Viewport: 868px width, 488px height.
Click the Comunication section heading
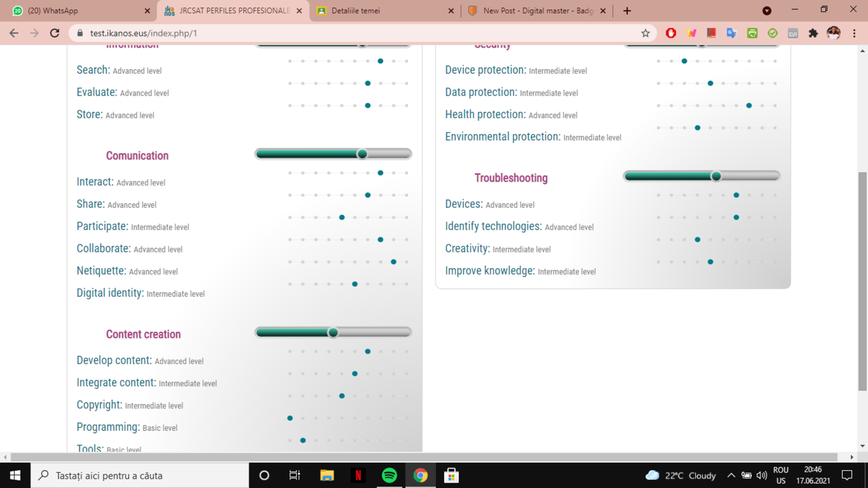(x=137, y=156)
